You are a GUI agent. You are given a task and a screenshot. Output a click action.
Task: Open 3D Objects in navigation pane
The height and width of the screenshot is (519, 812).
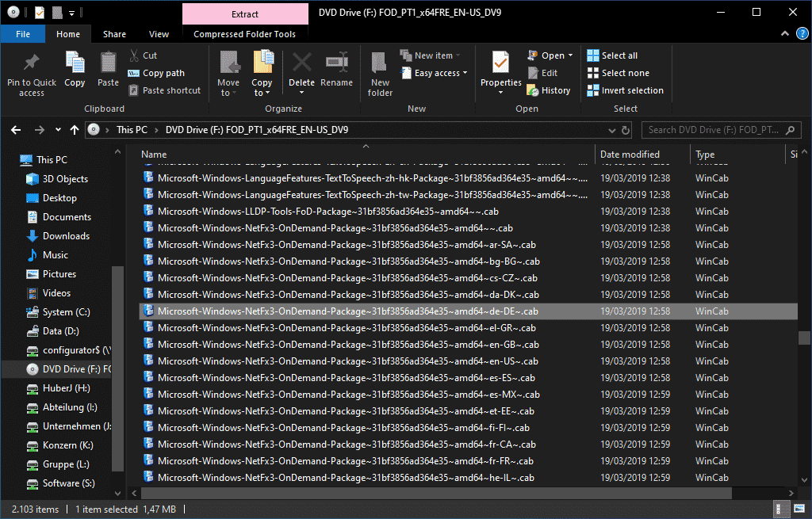(65, 179)
